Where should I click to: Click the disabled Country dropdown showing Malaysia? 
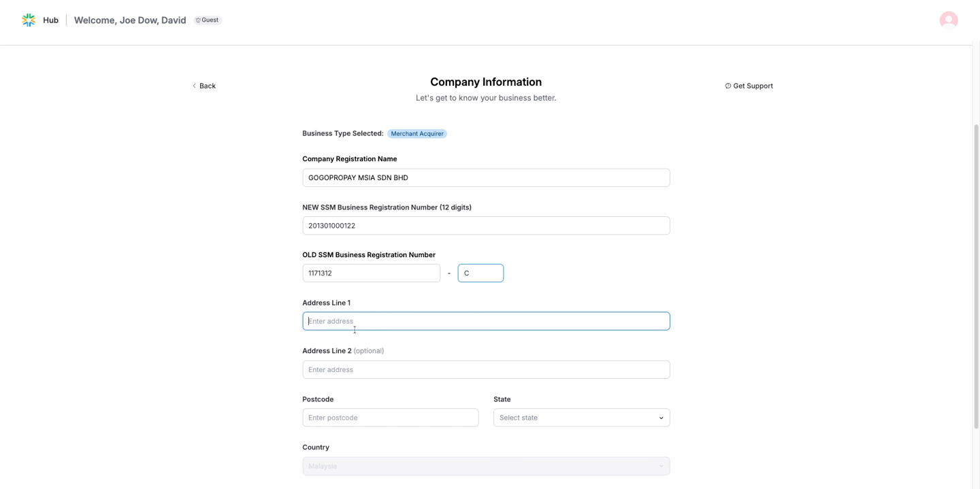pyautogui.click(x=485, y=466)
